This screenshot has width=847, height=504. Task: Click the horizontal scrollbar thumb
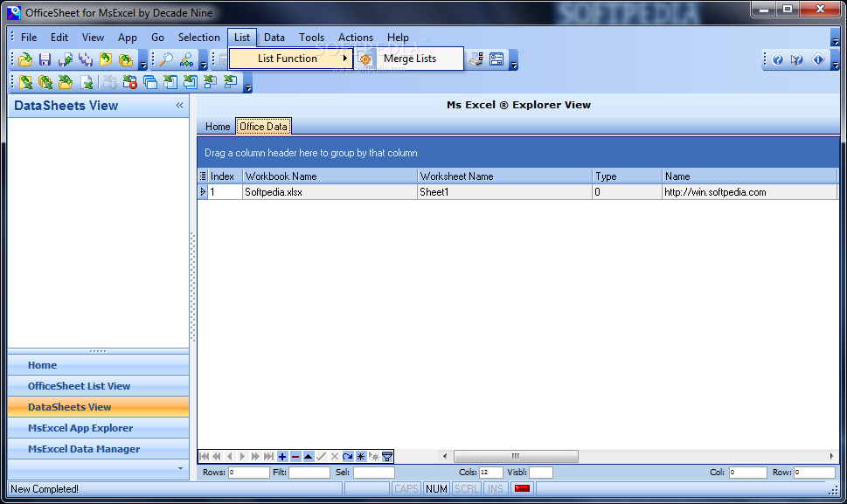[x=516, y=457]
